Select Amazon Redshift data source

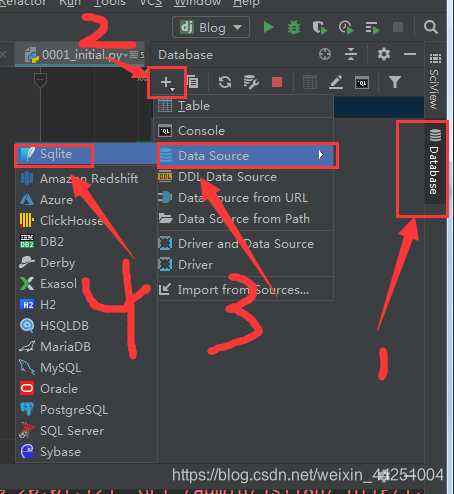click(86, 178)
